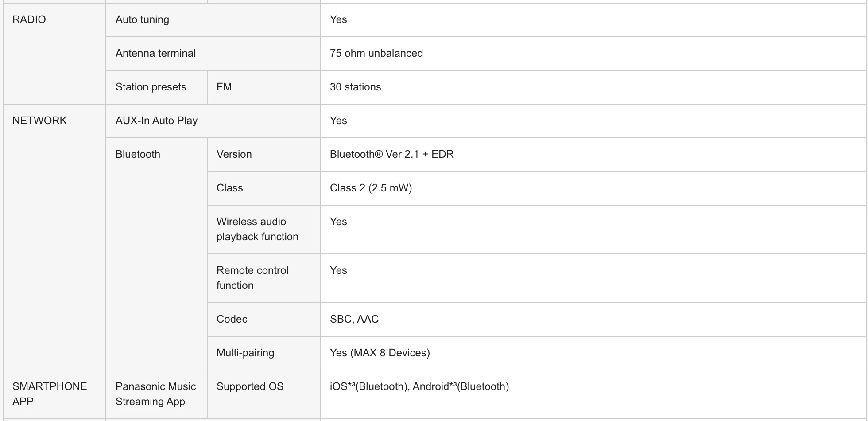Click the Bluetooth Ver 2.1 + EDR value

pos(391,154)
